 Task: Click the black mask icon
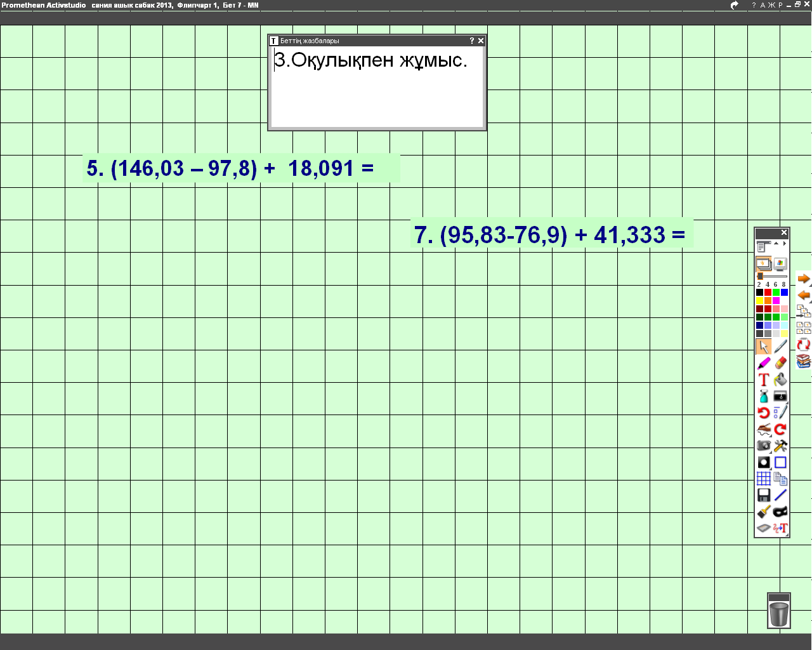click(x=780, y=512)
